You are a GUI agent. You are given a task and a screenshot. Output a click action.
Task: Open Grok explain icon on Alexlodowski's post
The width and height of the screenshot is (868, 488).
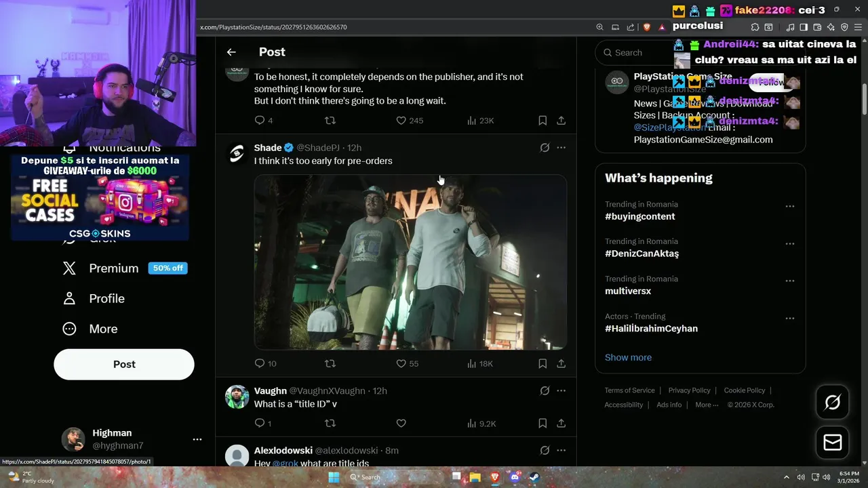coord(545,451)
